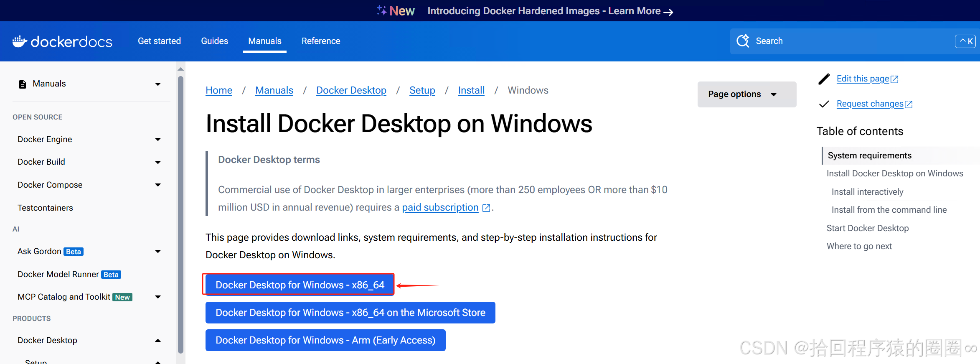Image resolution: width=980 pixels, height=364 pixels.
Task: Go to Docker Desktop breadcrumb link
Action: [351, 90]
